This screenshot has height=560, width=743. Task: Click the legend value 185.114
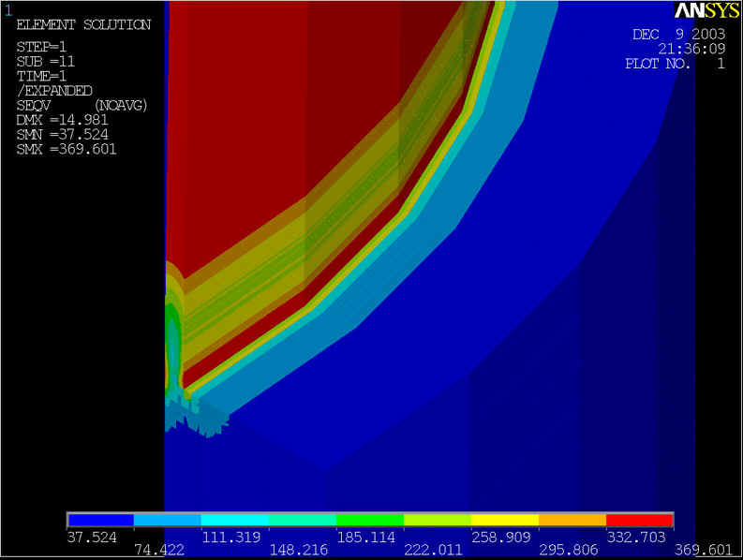[x=365, y=537]
